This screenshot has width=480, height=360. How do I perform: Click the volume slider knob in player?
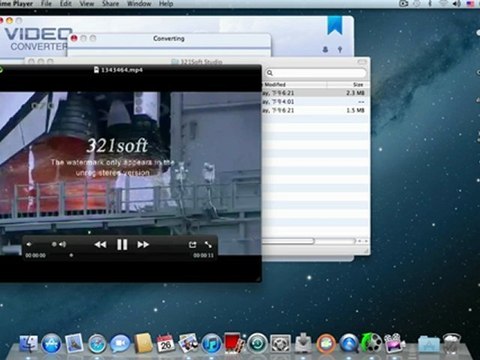54,244
